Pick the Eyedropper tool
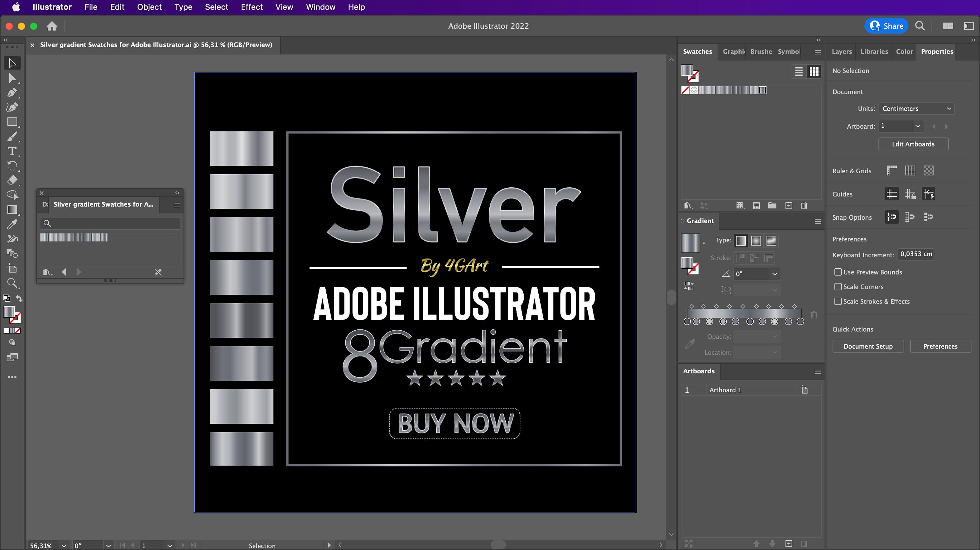The height and width of the screenshot is (550, 980). [x=12, y=224]
